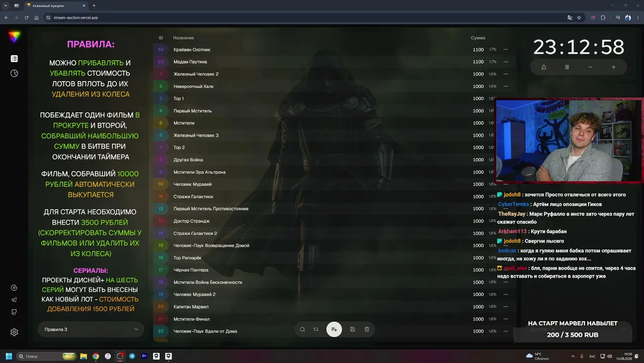The width and height of the screenshot is (644, 363).
Task: Click the rainbow triangle app logo
Action: click(x=14, y=37)
